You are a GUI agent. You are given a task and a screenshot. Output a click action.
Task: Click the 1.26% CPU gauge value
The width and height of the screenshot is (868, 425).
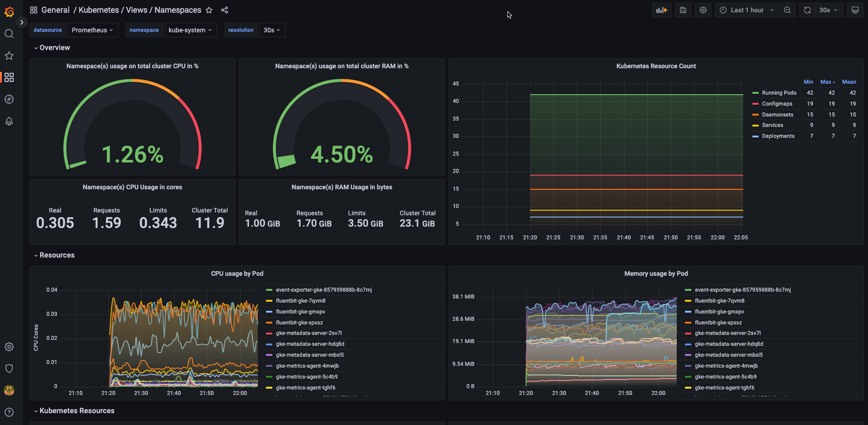click(133, 155)
